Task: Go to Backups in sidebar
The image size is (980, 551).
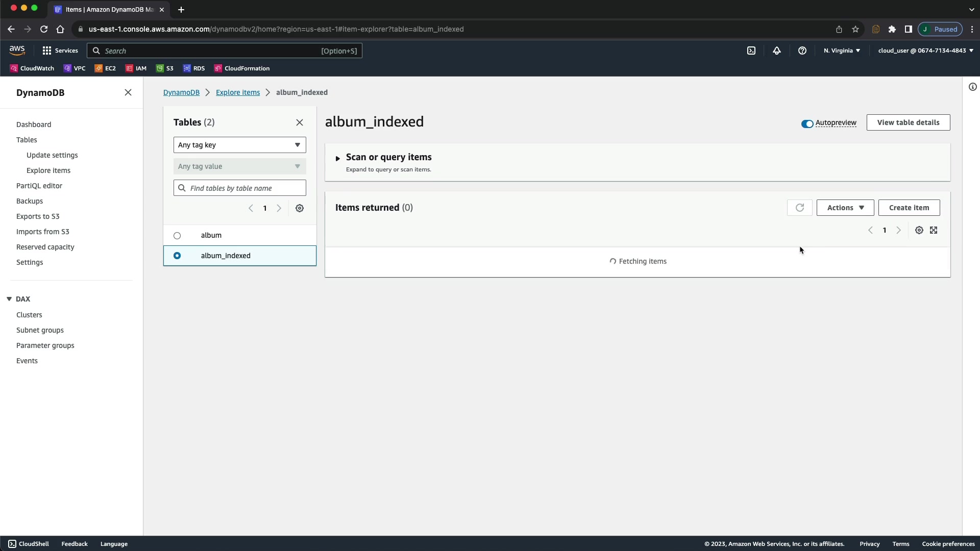Action: [x=30, y=201]
